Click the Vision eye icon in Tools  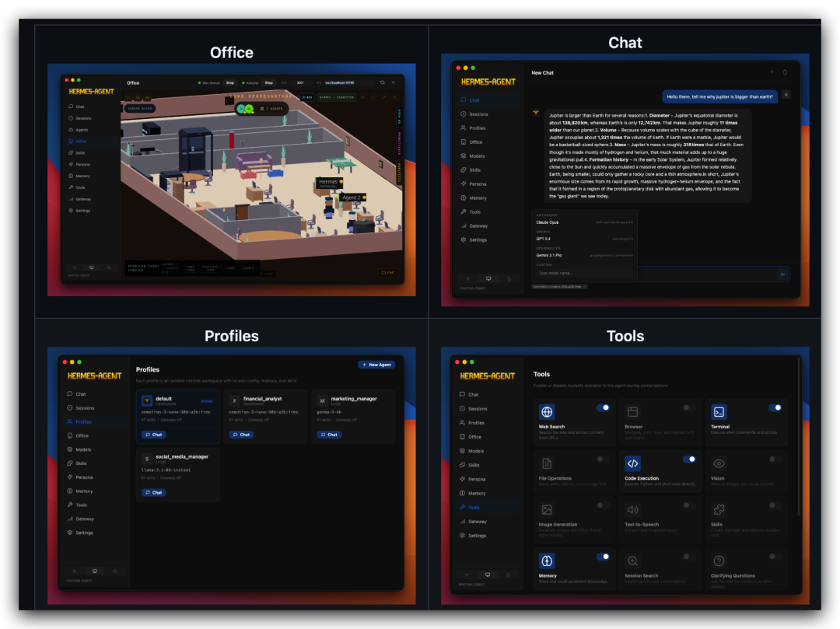[x=719, y=463]
